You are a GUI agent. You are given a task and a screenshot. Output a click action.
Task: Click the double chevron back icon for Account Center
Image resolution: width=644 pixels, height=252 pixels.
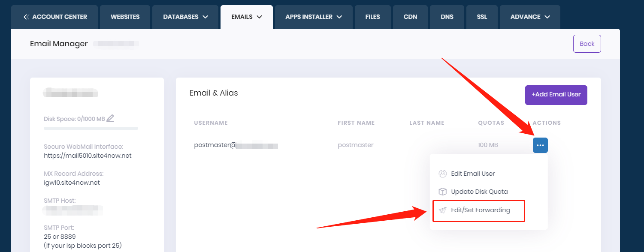pyautogui.click(x=27, y=17)
